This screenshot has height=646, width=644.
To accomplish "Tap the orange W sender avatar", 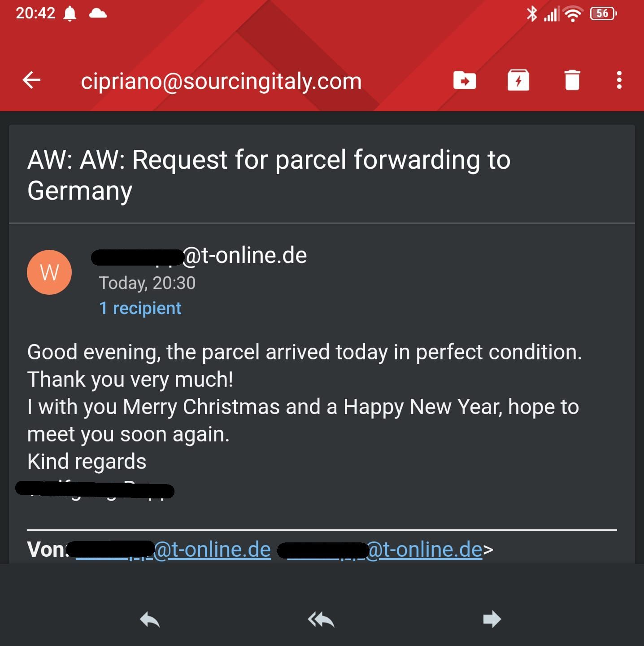I will (x=49, y=272).
